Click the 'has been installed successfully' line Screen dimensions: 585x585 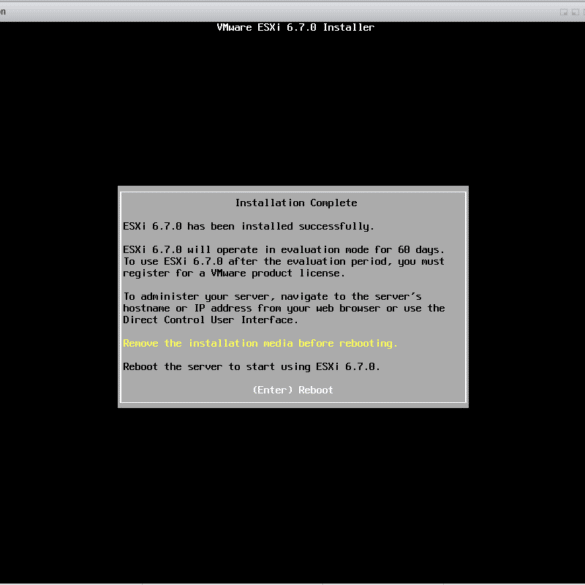pyautogui.click(x=248, y=226)
